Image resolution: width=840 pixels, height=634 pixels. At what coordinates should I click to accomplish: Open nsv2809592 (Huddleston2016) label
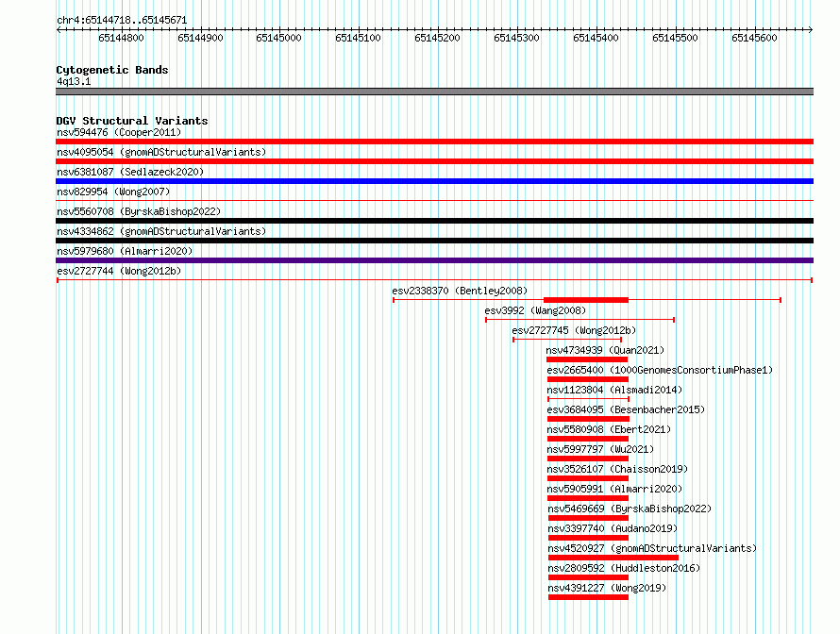point(624,568)
